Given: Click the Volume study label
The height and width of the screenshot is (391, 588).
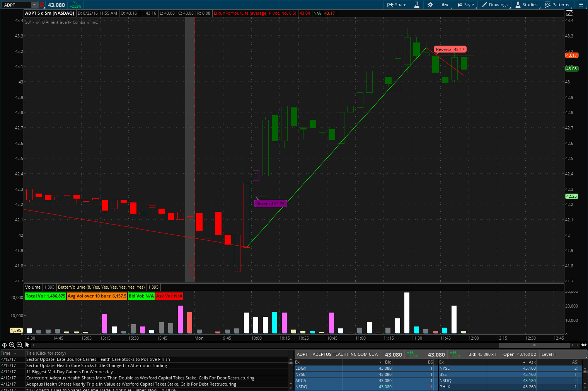Looking at the screenshot, I should [33, 287].
